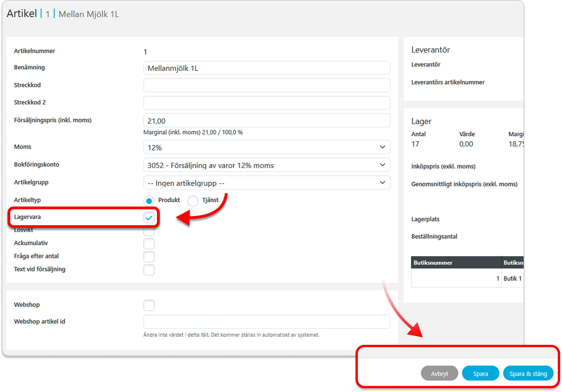
Task: Uncheck the Lagervara checkbox
Action: coord(149,217)
